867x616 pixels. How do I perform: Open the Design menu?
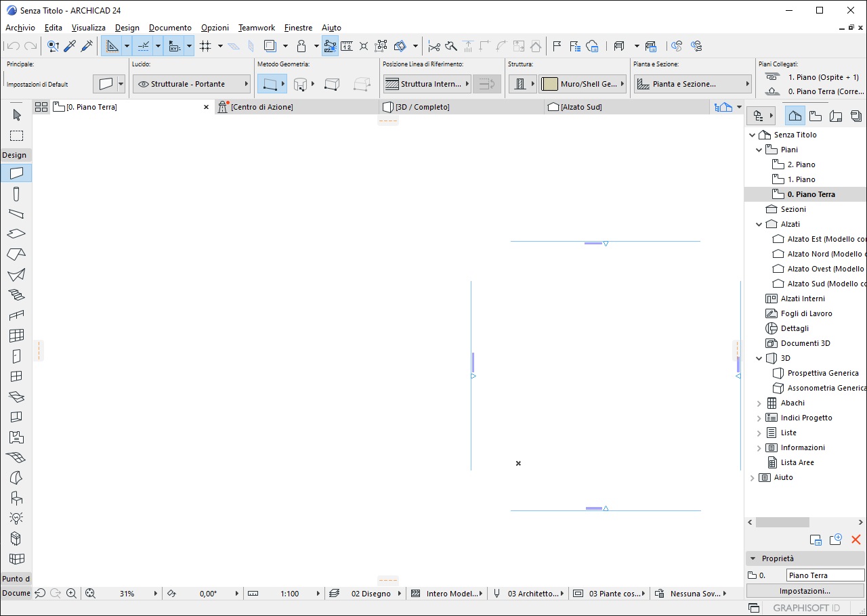(127, 28)
